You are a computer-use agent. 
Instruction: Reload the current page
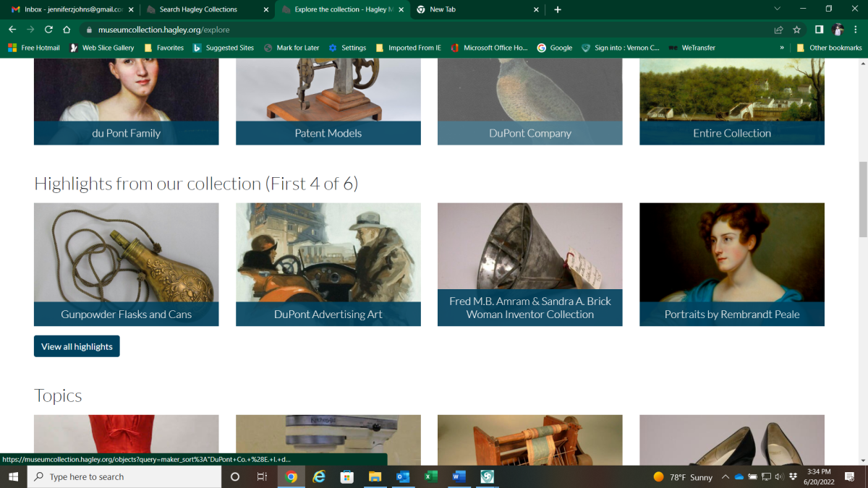(x=48, y=30)
